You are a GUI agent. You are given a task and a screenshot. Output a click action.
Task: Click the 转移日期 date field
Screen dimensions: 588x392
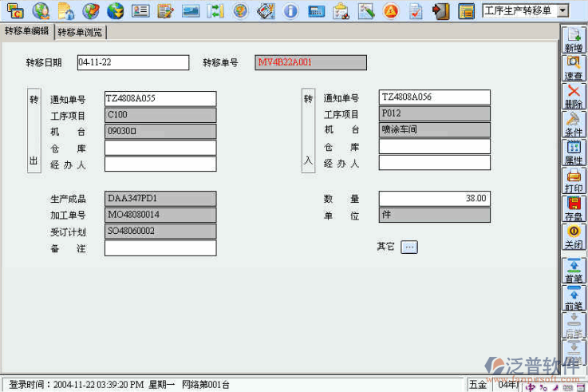pyautogui.click(x=132, y=62)
